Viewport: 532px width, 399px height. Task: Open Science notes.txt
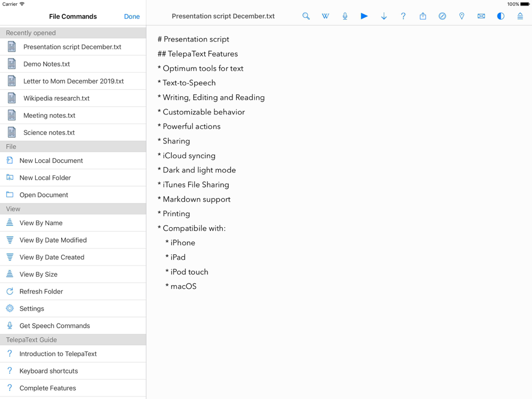tap(73, 132)
